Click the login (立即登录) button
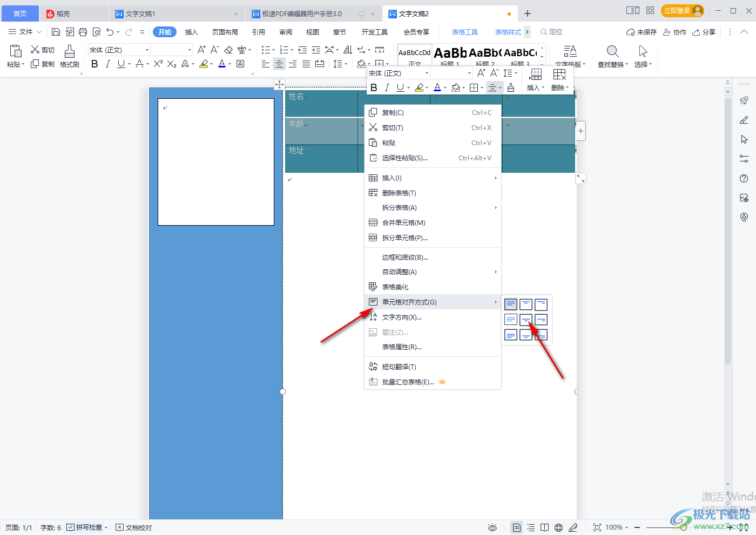Viewport: 756px width, 535px height. pyautogui.click(x=683, y=11)
